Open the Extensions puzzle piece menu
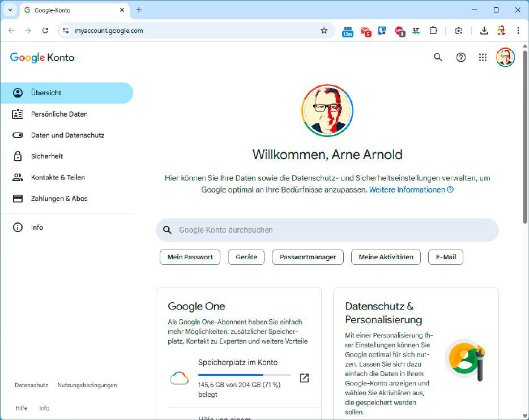 pos(433,31)
